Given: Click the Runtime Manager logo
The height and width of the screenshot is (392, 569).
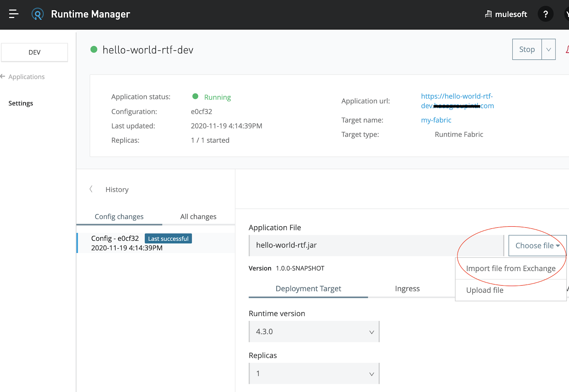Looking at the screenshot, I should click(x=37, y=14).
